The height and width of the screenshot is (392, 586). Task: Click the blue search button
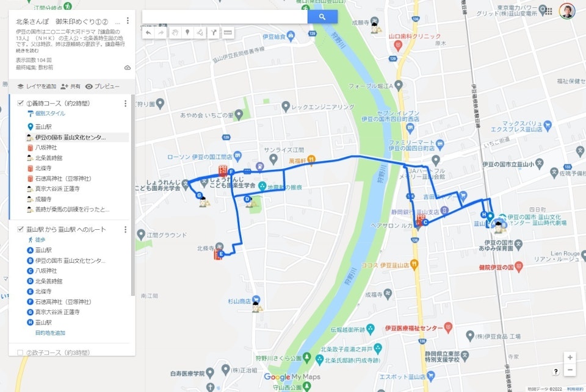click(322, 17)
